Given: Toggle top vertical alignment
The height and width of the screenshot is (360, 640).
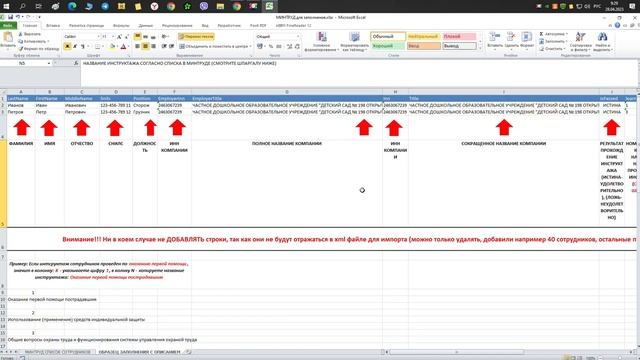Looking at the screenshot, I should 138,36.
